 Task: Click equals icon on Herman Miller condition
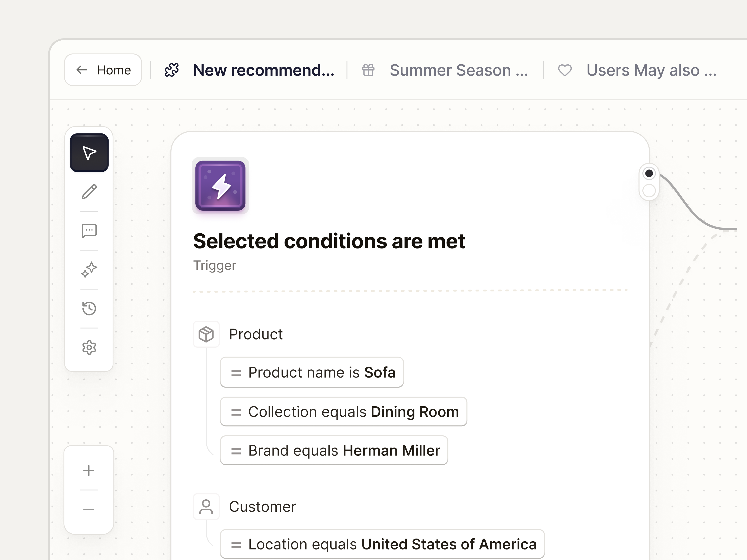tap(236, 451)
